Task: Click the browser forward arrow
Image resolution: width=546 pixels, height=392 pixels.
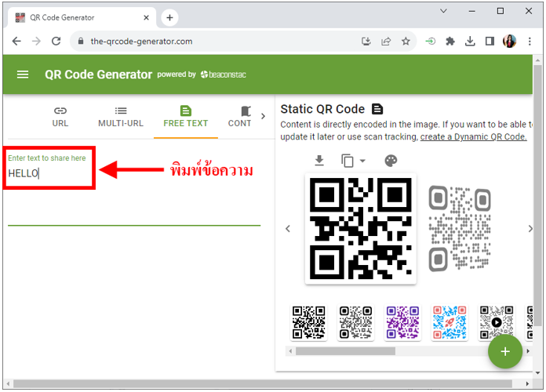Action: [x=36, y=42]
